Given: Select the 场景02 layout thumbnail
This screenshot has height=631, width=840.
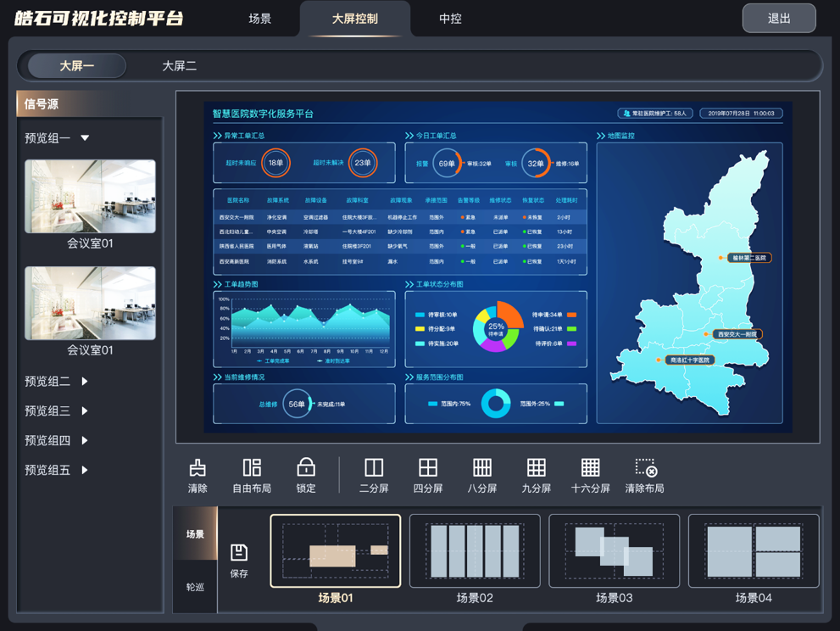Looking at the screenshot, I should point(475,551).
